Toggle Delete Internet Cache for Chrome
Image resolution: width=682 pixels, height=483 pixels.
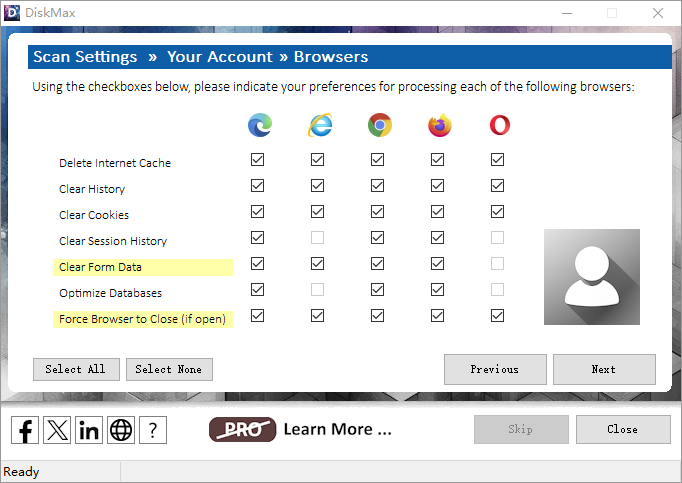[378, 160]
